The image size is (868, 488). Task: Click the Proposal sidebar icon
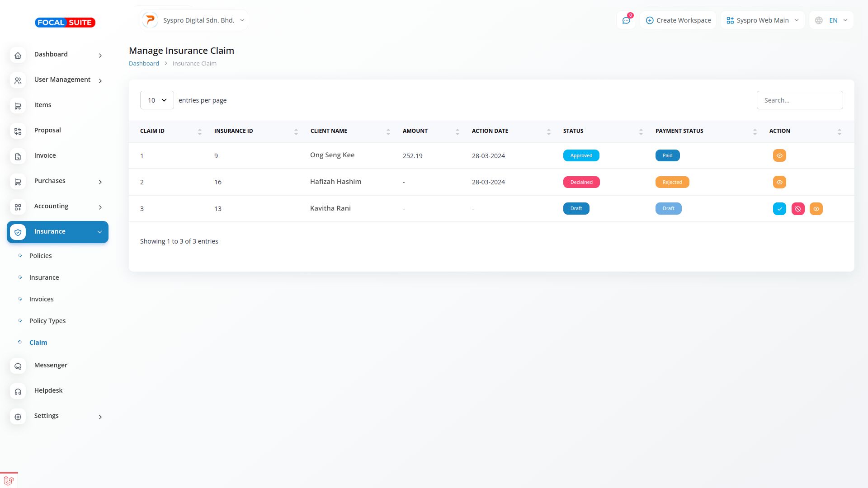coord(18,131)
